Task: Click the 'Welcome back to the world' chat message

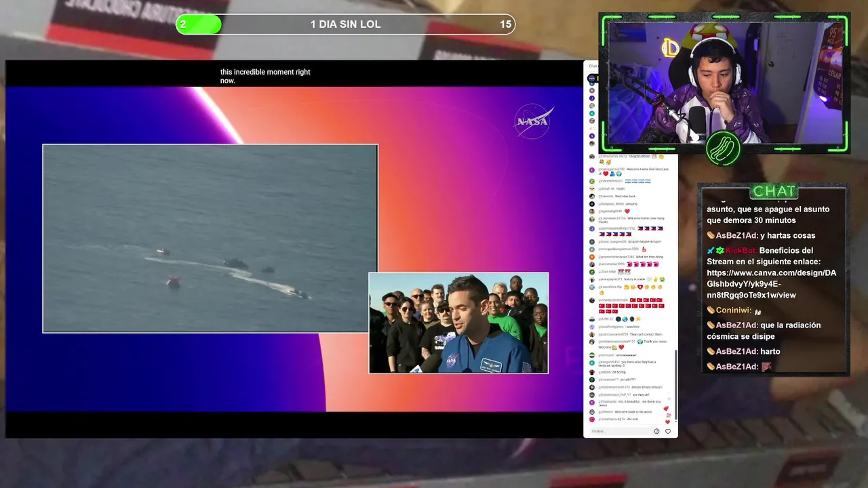Action: pyautogui.click(x=633, y=411)
